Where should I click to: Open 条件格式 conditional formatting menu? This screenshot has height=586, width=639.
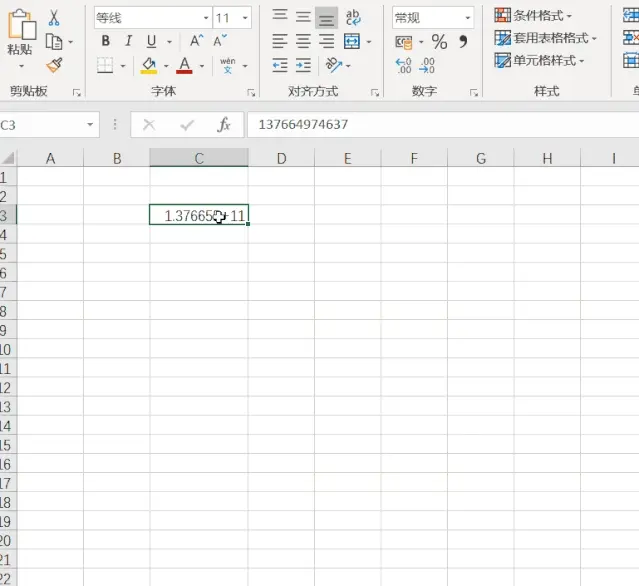tap(533, 15)
